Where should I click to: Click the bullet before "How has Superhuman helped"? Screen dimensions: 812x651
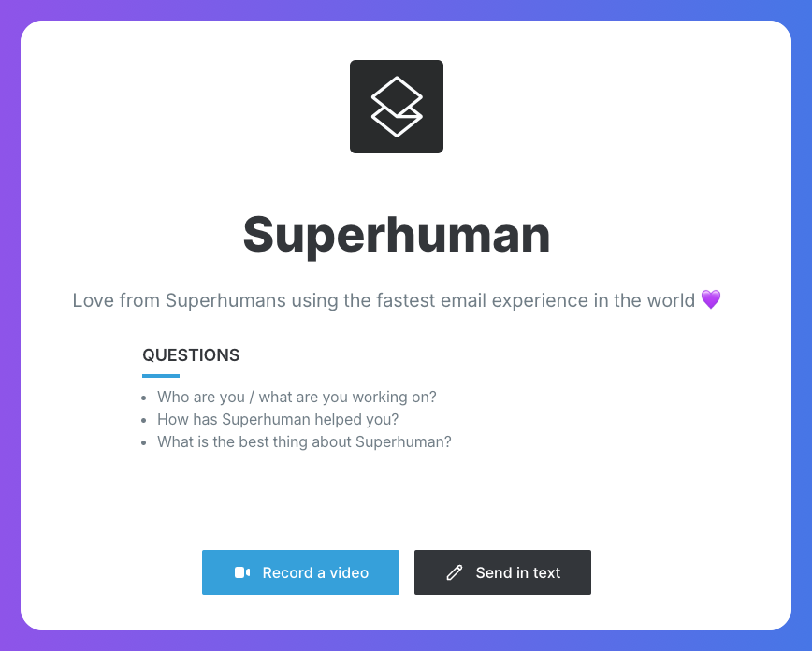[x=143, y=420]
